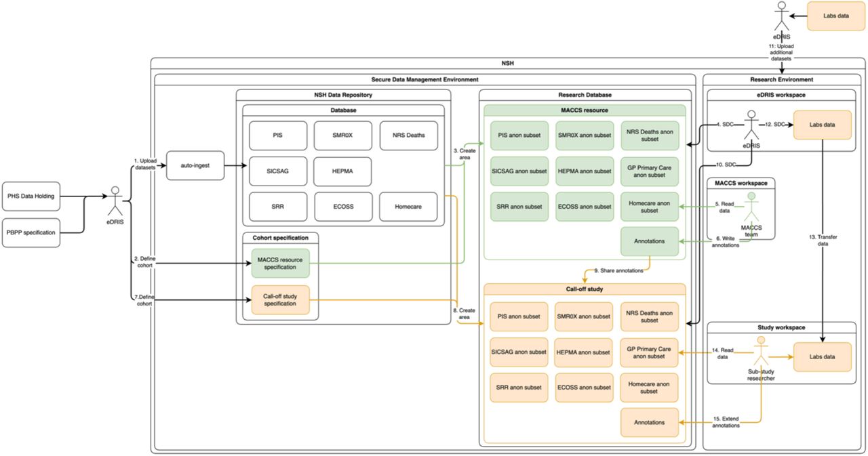This screenshot has width=868, height=456.
Task: Select the '11: Upload additional datasets' label
Action: click(781, 51)
